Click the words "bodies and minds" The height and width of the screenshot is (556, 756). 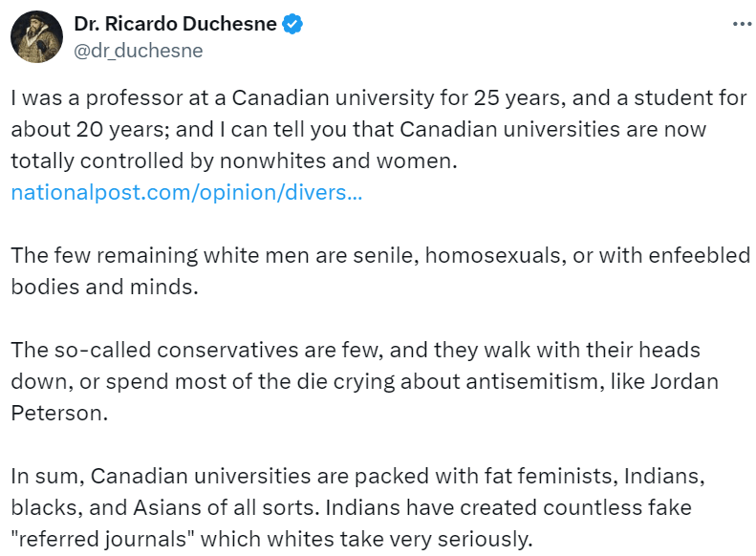(x=103, y=287)
